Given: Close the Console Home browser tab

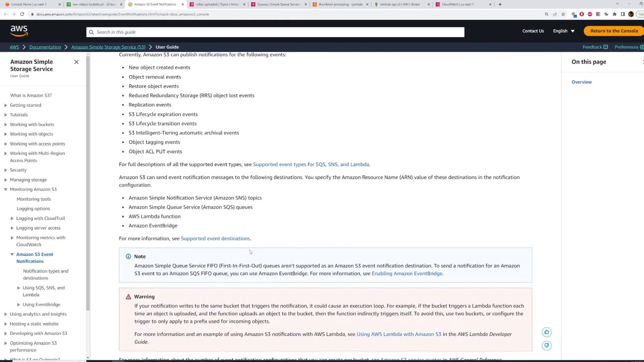Looking at the screenshot, I should tap(60, 4).
